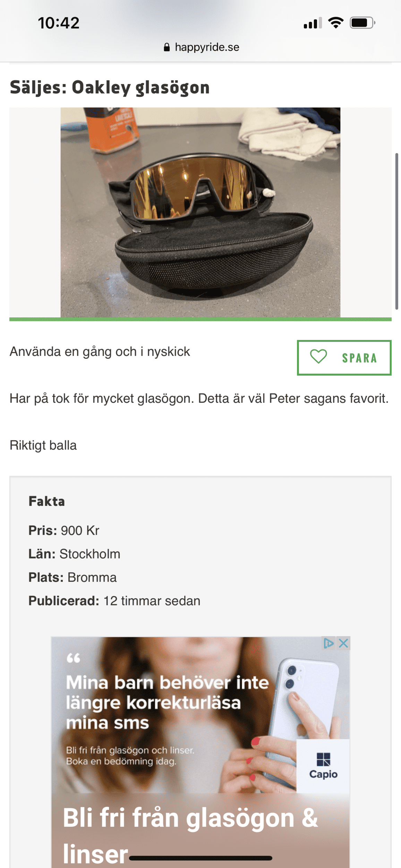This screenshot has width=401, height=868.
Task: Tap the quotation mark icon in the ad
Action: (73, 658)
